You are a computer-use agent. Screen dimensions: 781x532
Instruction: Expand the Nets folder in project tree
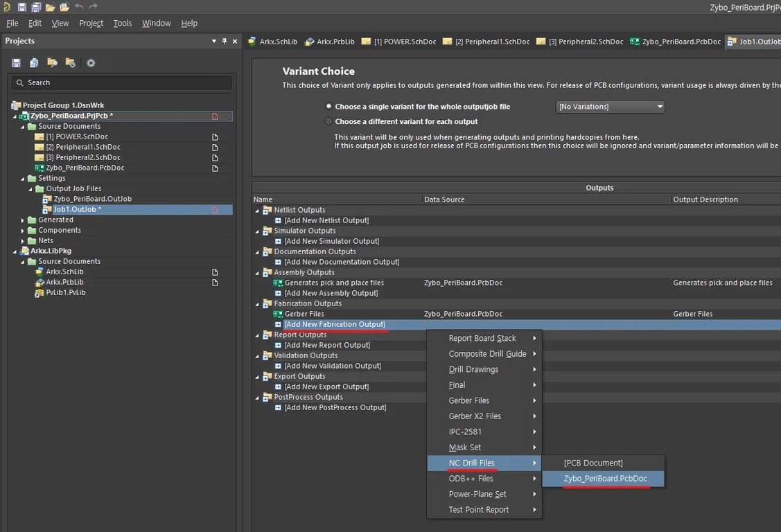23,241
